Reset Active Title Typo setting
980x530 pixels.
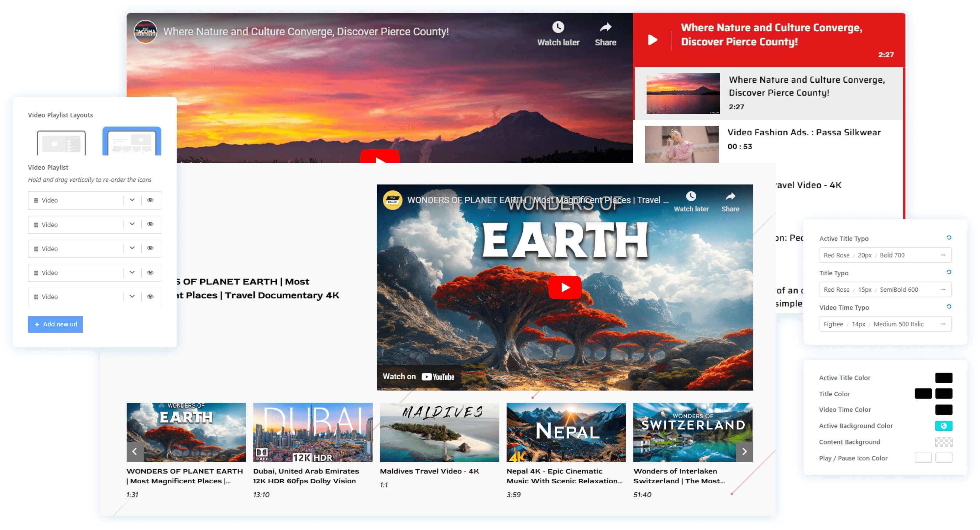(x=949, y=238)
